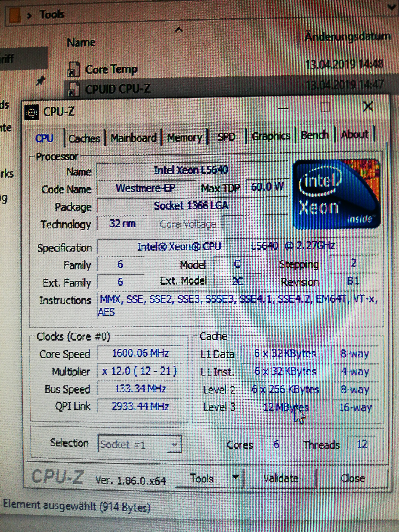
Task: Click the CPU-Z title bar chip icon
Action: click(x=32, y=112)
